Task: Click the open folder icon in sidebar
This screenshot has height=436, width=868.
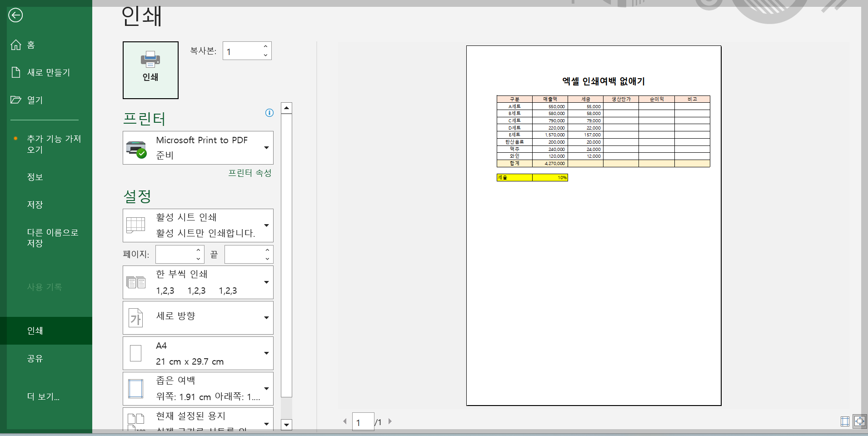Action: pos(16,100)
